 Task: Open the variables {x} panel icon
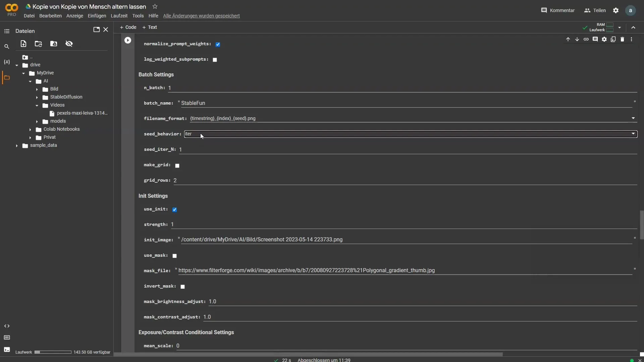point(7,62)
